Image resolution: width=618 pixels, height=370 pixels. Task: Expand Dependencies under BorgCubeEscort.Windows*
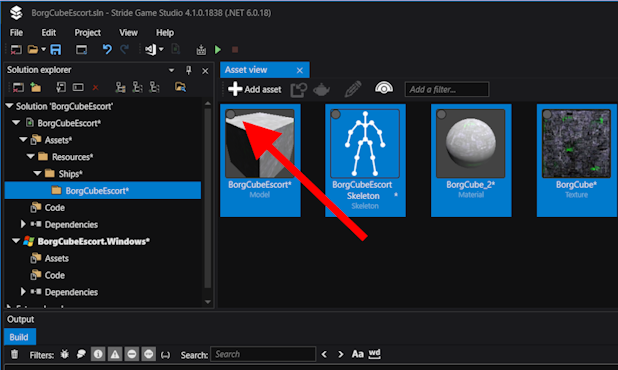click(x=23, y=292)
